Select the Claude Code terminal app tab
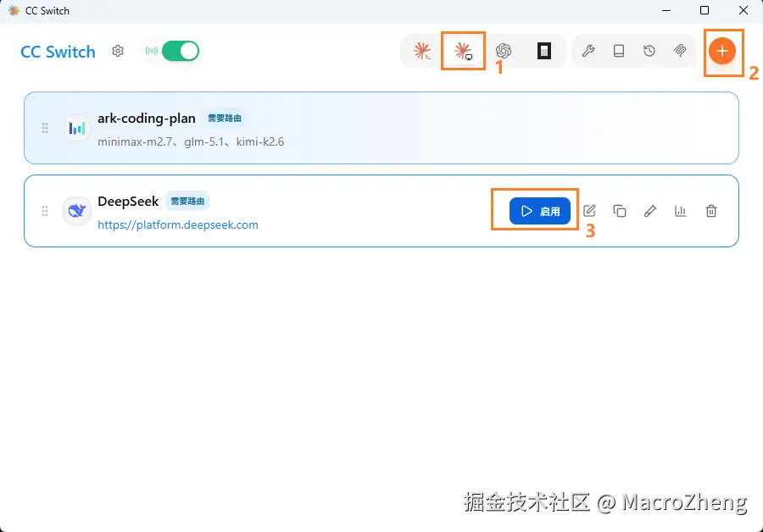The image size is (763, 532). point(422,51)
